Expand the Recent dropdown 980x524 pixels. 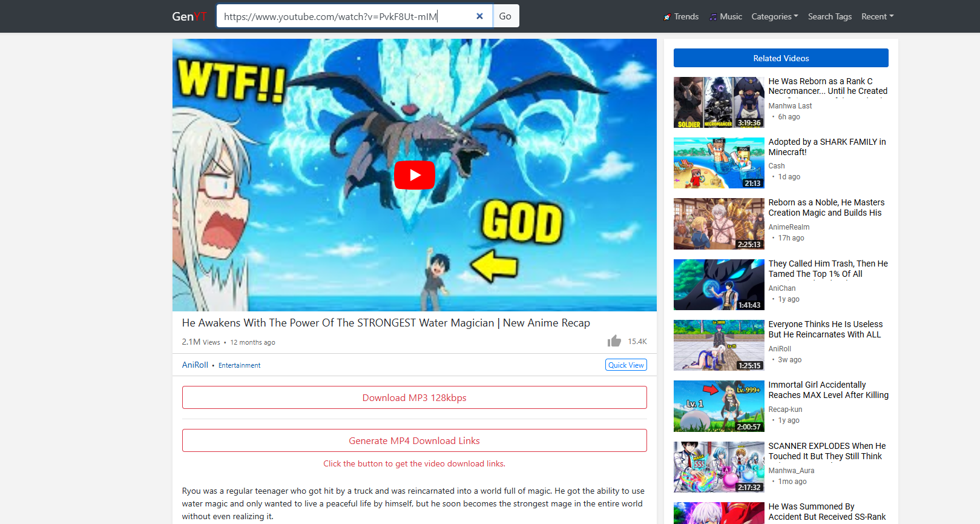[878, 16]
